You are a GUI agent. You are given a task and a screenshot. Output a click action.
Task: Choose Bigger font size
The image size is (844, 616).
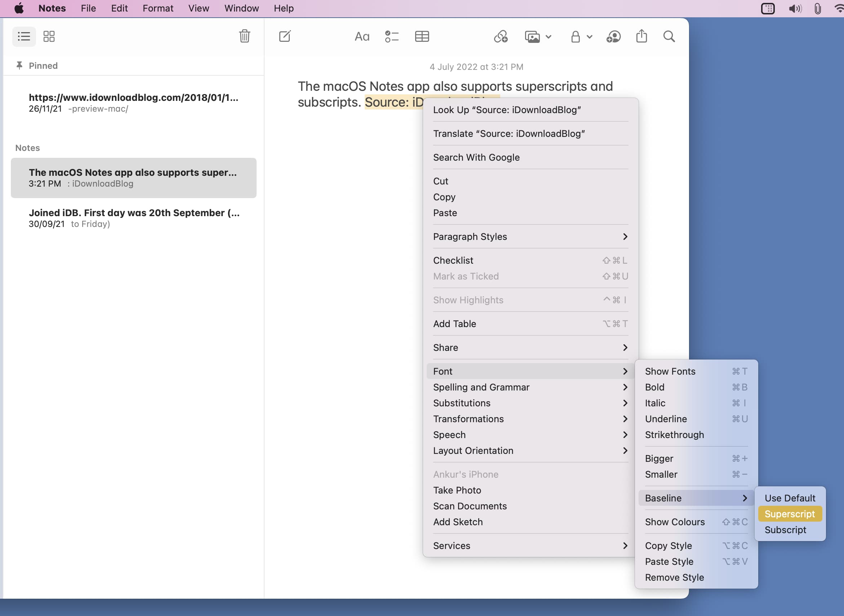(696, 458)
